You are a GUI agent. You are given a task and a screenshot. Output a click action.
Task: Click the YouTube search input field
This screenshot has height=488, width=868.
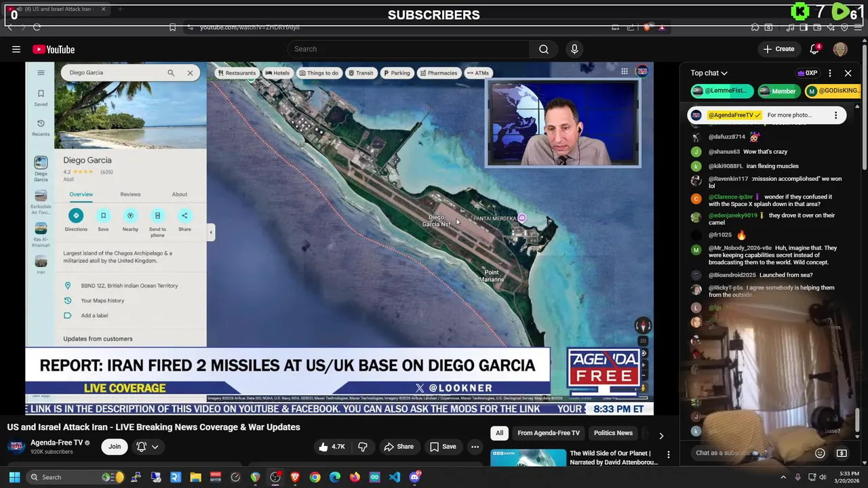409,49
